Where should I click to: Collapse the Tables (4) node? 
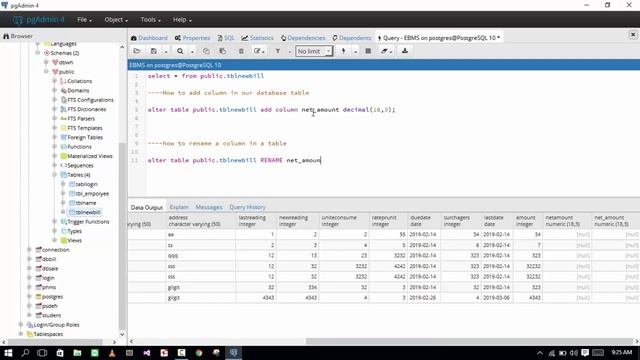click(x=55, y=175)
